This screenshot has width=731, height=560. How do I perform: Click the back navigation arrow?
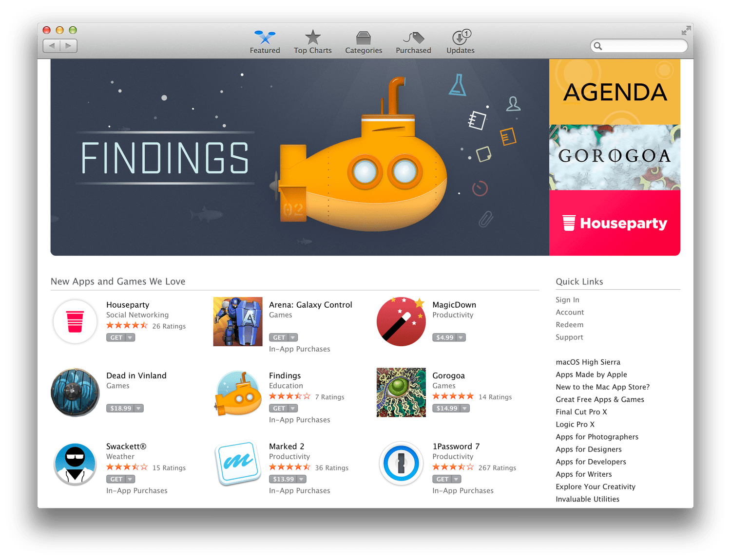(x=52, y=46)
